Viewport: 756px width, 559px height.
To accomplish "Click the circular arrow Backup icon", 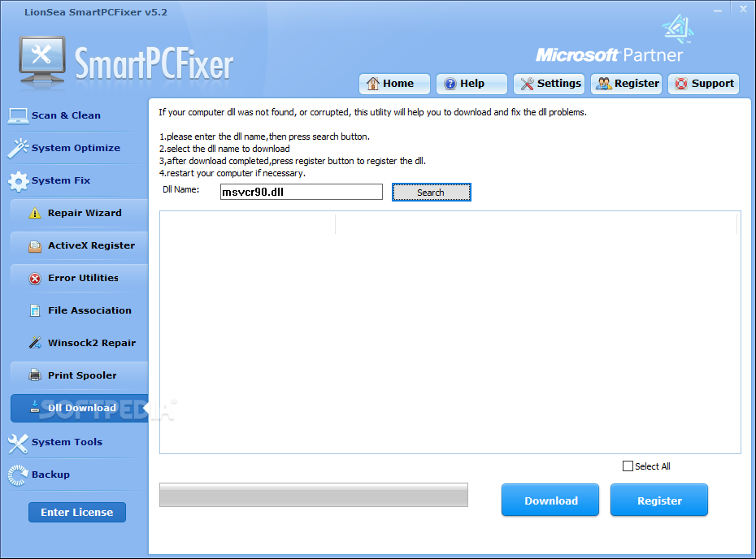I will click(19, 475).
